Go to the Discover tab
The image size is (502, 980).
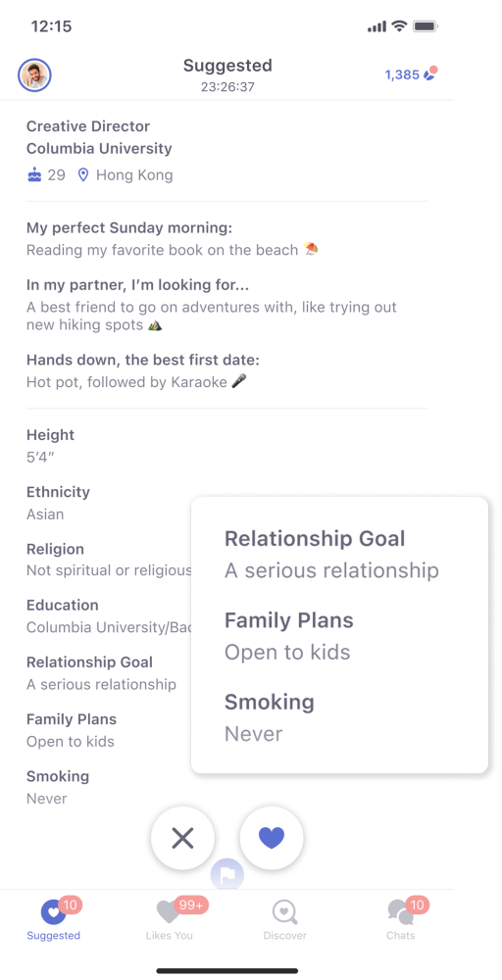pos(285,920)
